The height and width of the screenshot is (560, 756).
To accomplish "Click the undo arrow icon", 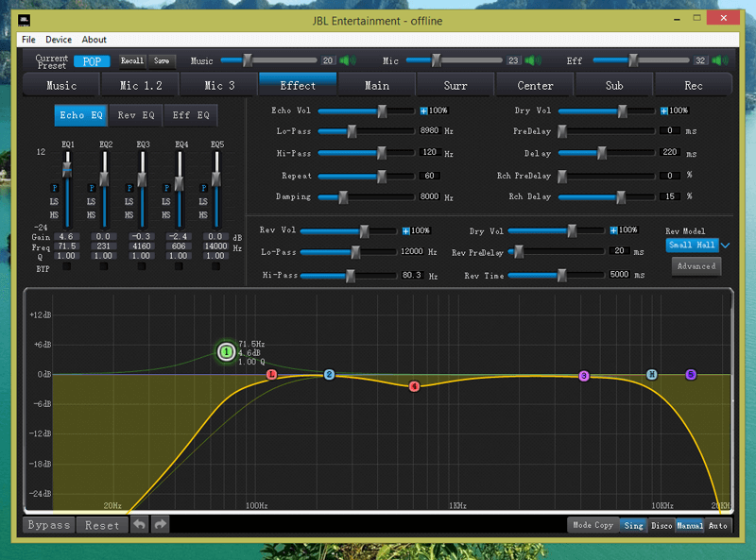I will point(140,524).
